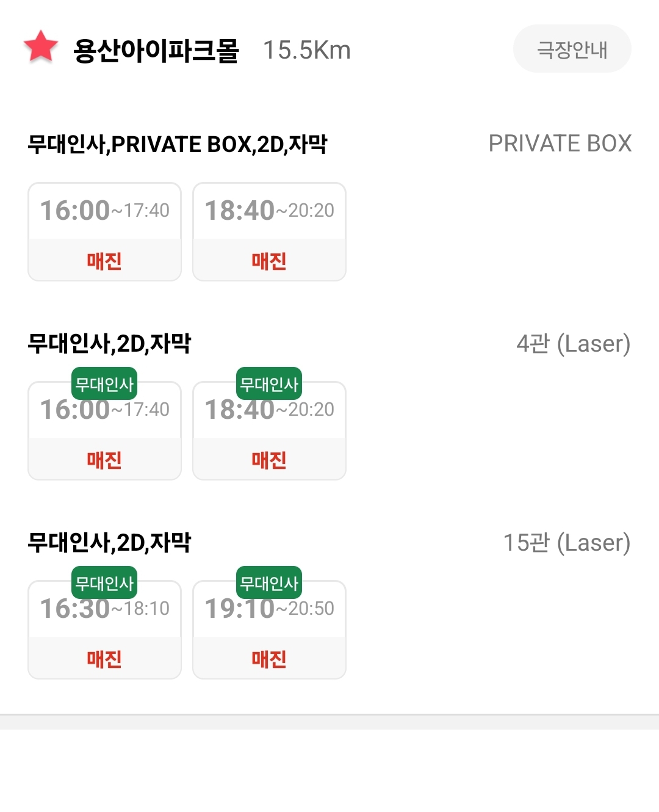Image resolution: width=659 pixels, height=812 pixels.
Task: Tap the green 무대인사 badge on 19:10 showing
Action: coord(269,583)
